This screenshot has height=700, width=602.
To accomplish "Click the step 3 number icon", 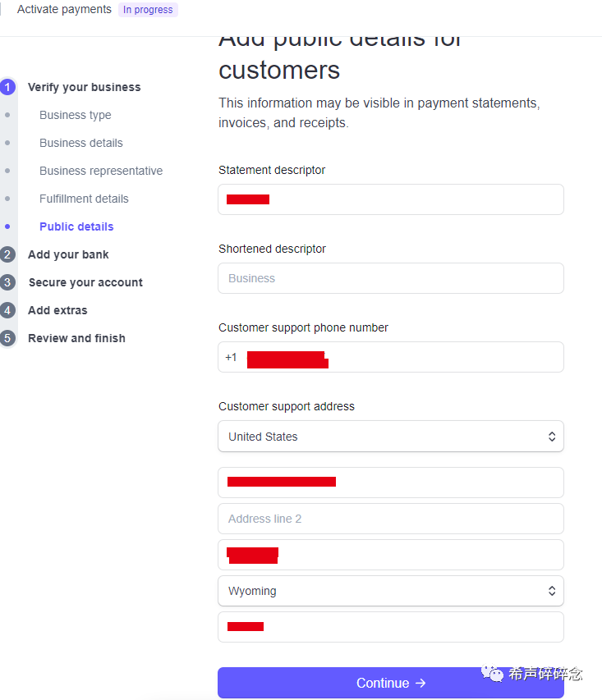I will (x=8, y=282).
